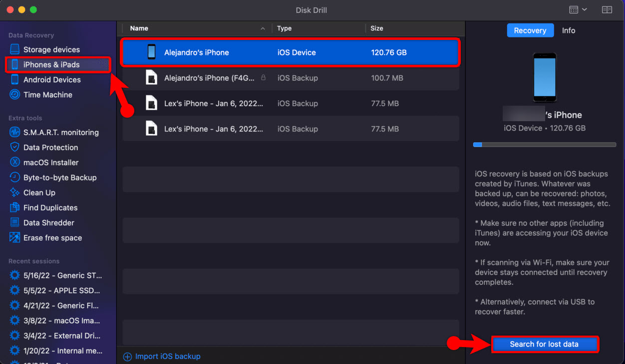Click Import iOS backup link
The image size is (625, 364).
coord(167,357)
